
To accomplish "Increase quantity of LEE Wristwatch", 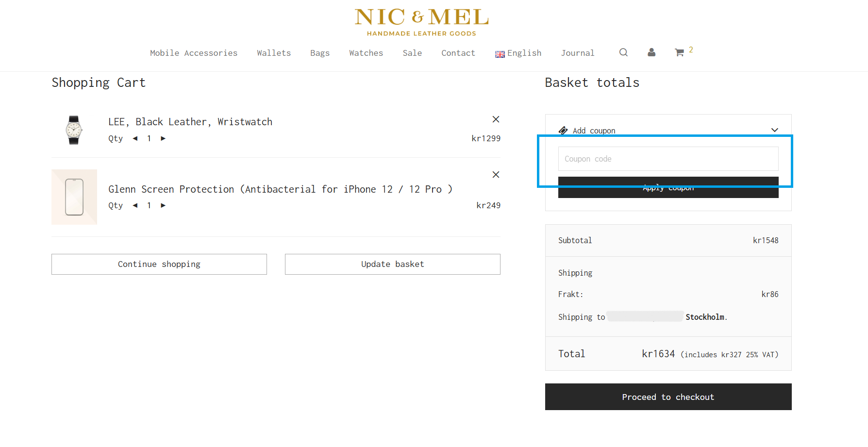I will [163, 138].
